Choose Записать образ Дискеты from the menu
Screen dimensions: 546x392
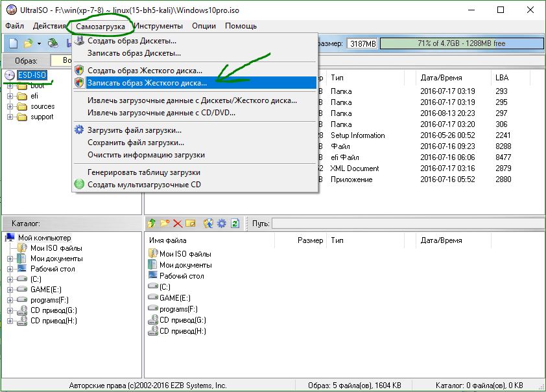point(195,53)
